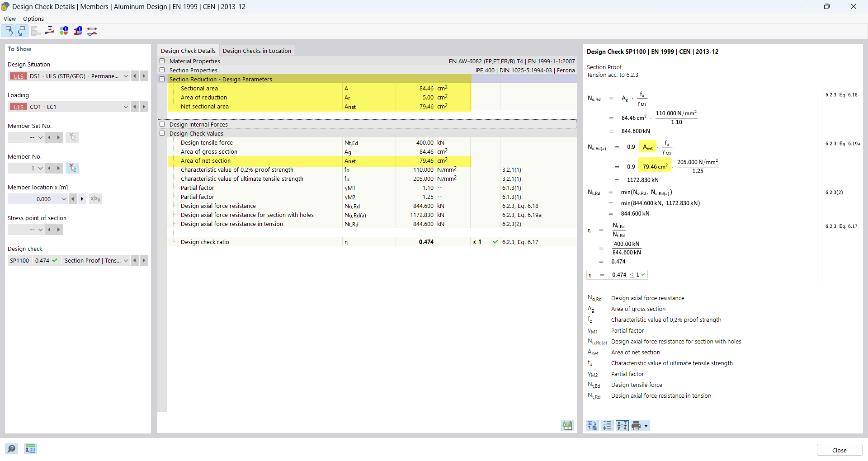Open the Stress point of section dropdown
This screenshot has width=868, height=461.
(40, 230)
